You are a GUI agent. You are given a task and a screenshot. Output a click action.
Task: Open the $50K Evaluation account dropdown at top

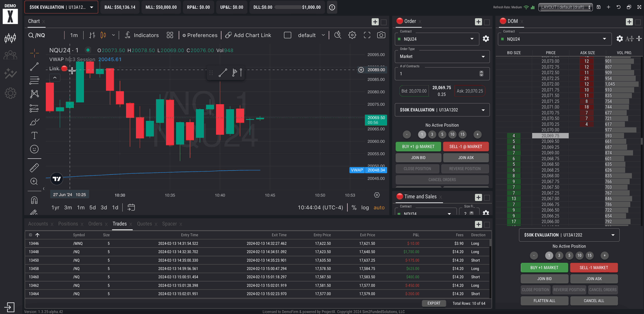tap(61, 7)
